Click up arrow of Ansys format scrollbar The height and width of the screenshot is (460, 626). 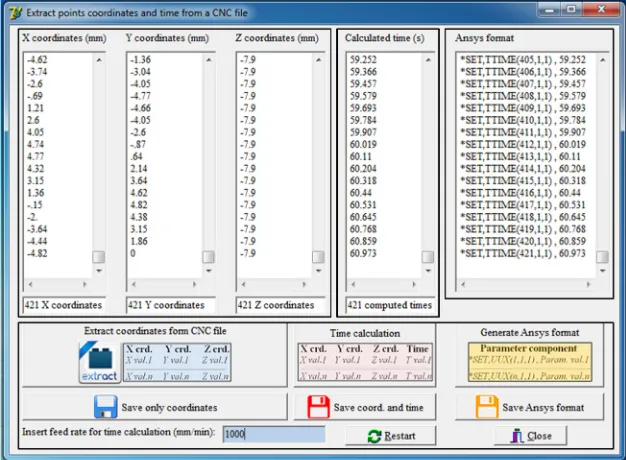(x=603, y=60)
